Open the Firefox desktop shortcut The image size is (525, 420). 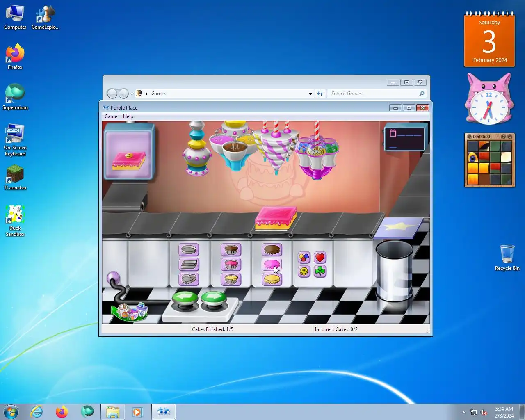click(15, 57)
